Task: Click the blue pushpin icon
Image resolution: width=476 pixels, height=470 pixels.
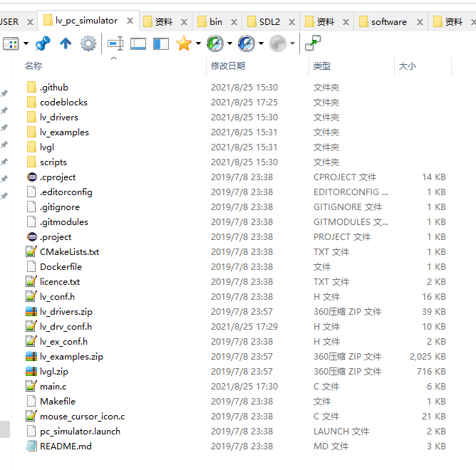Action: (x=43, y=43)
